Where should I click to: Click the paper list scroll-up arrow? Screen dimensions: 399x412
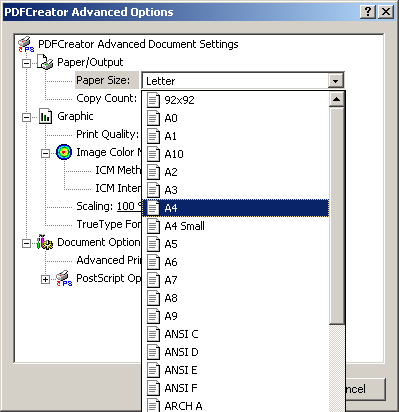point(336,99)
